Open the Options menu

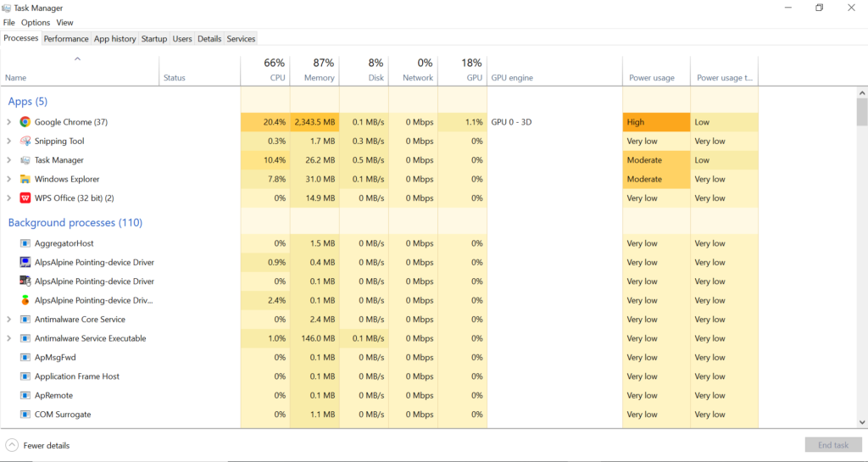[x=36, y=23]
